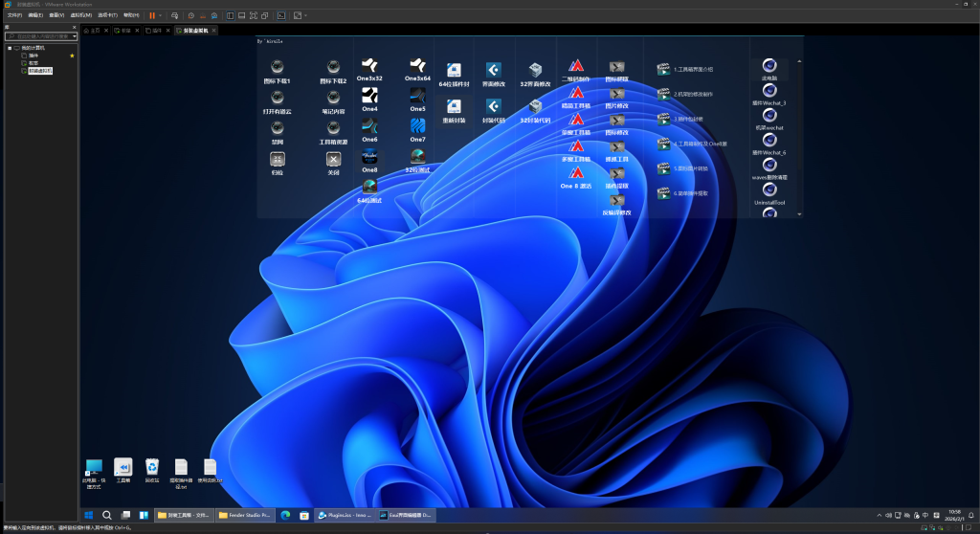
Task: Open the 虚拟机(M) menu
Action: point(81,15)
